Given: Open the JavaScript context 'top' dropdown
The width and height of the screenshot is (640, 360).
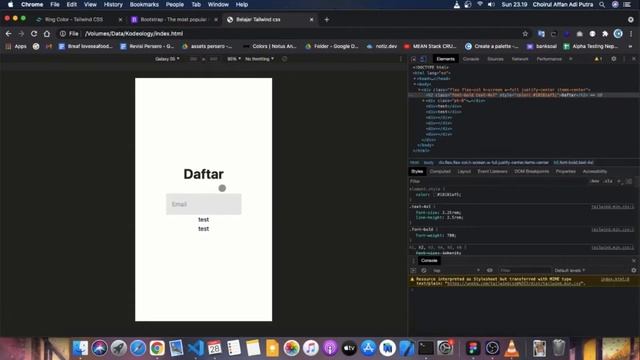Looking at the screenshot, I should [x=456, y=271].
